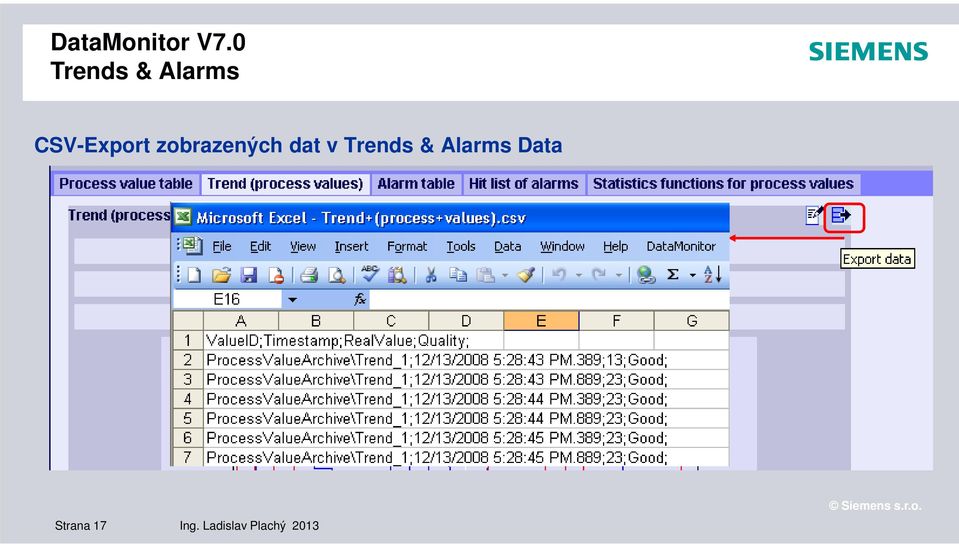Open the Format menu in Excel

pos(407,247)
